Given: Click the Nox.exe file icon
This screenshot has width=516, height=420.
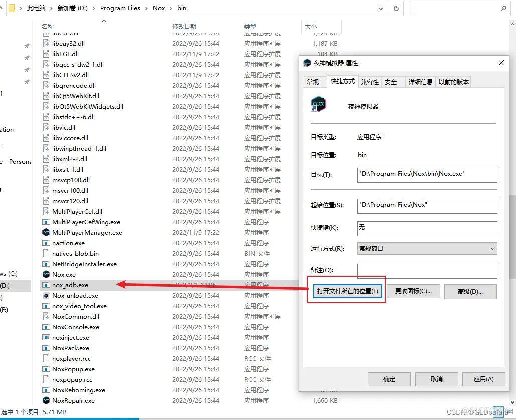Looking at the screenshot, I should click(x=46, y=274).
